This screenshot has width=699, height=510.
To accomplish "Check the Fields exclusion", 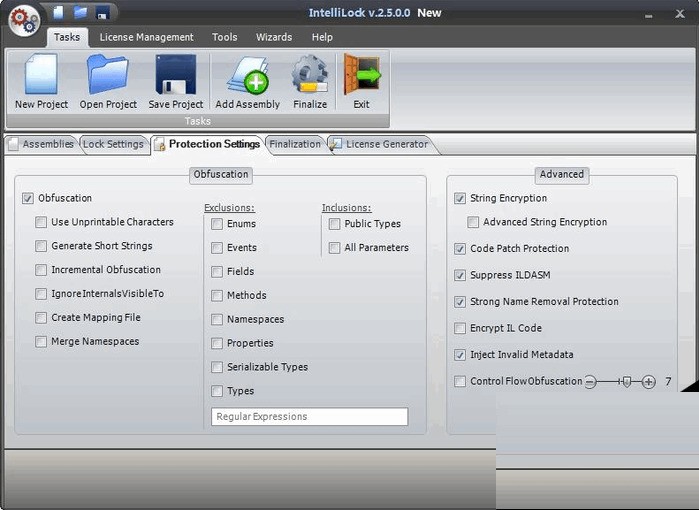I will (x=217, y=271).
